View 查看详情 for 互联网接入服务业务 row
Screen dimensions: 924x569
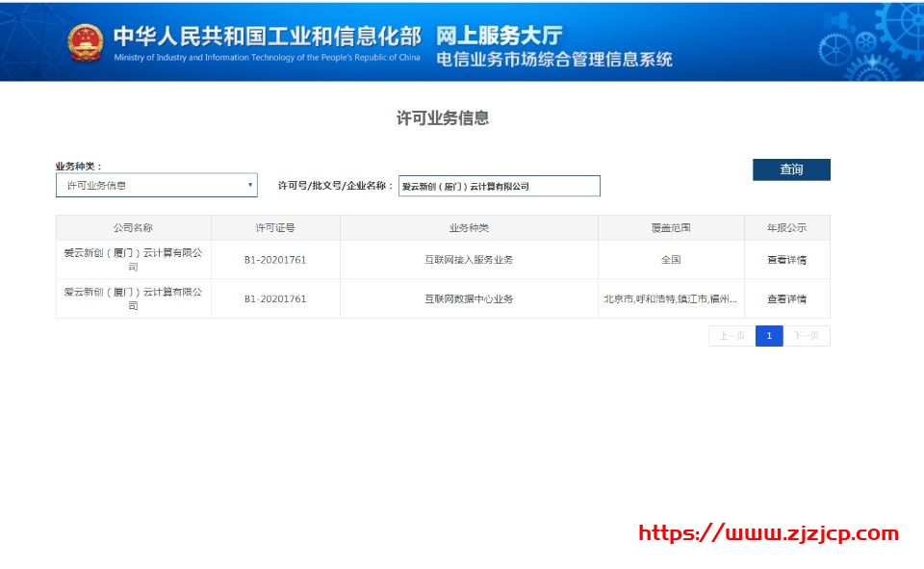tap(786, 259)
